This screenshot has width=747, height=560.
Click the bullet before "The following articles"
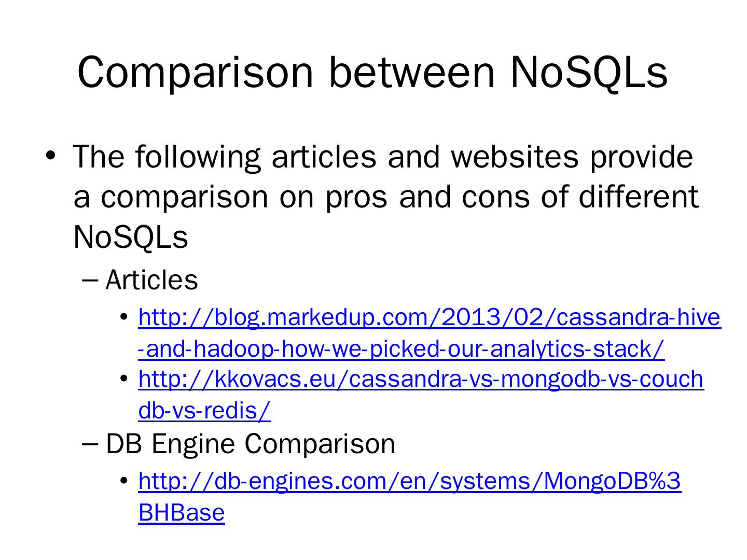50,155
